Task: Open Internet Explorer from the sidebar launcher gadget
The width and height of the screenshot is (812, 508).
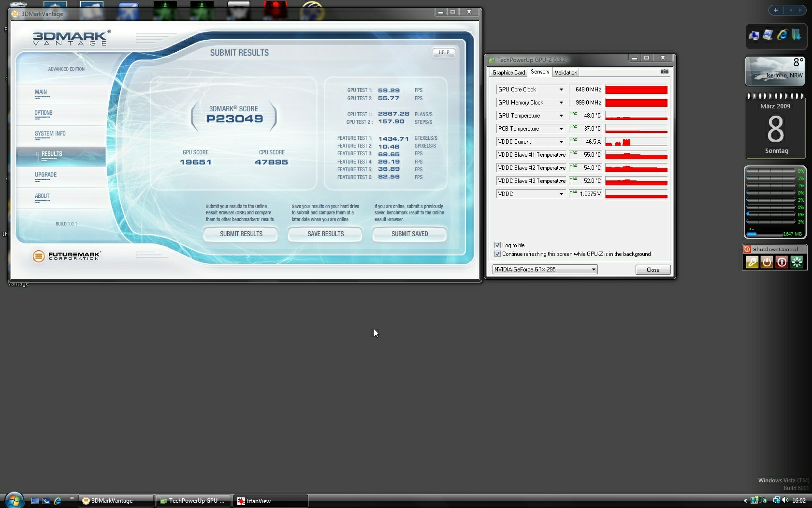Action: 782,35
